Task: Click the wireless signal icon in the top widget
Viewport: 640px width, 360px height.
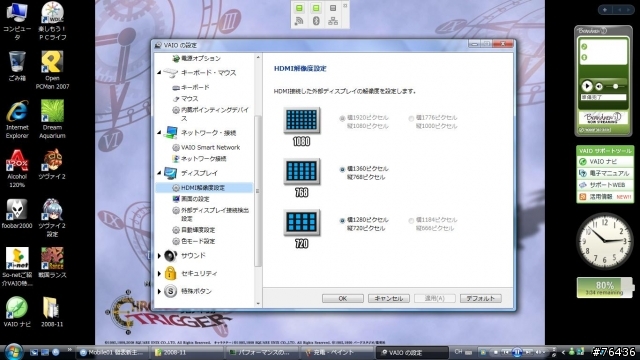Action: tap(299, 21)
